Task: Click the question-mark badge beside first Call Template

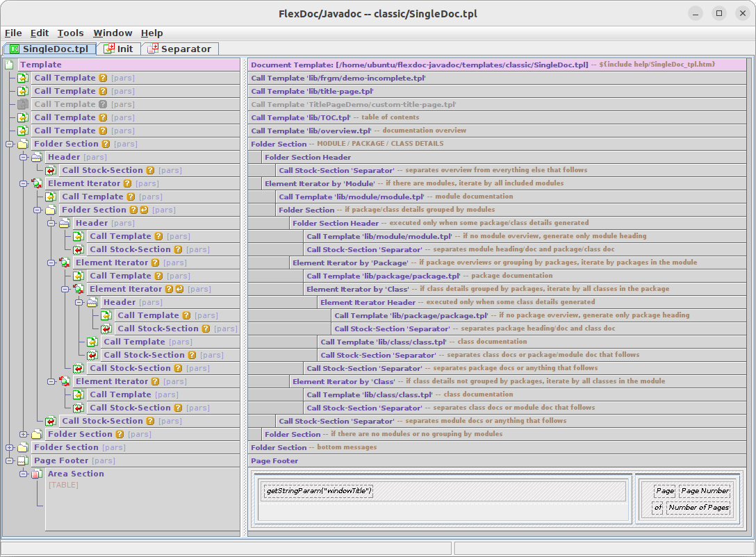Action: tap(103, 78)
